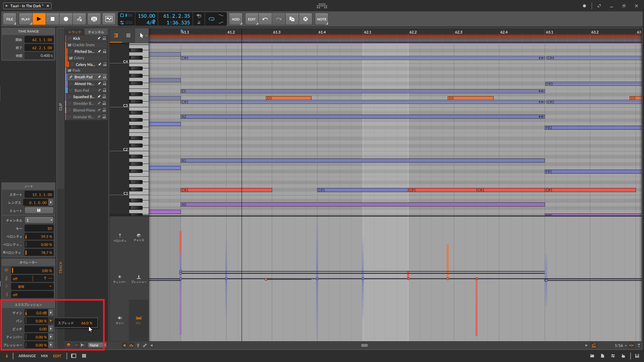Select the drum grid view icon
This screenshot has width=644, height=362.
pos(128,35)
